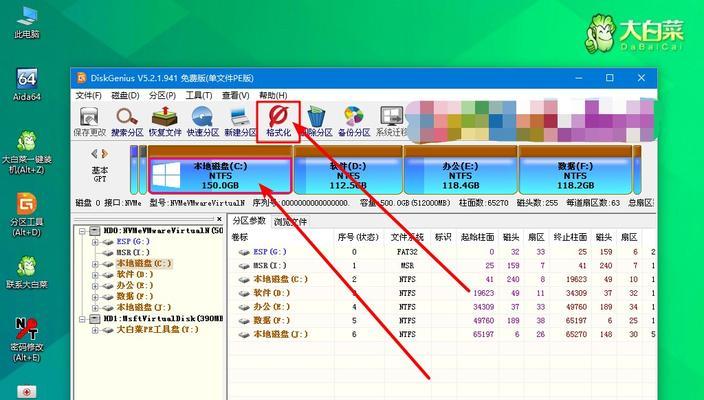The image size is (704, 400).
Task: Open the 此电脑 desktop icon
Action: [x=26, y=23]
